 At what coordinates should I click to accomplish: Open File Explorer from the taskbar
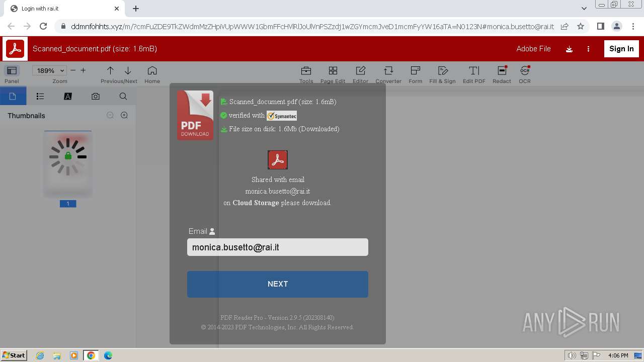pyautogui.click(x=57, y=355)
